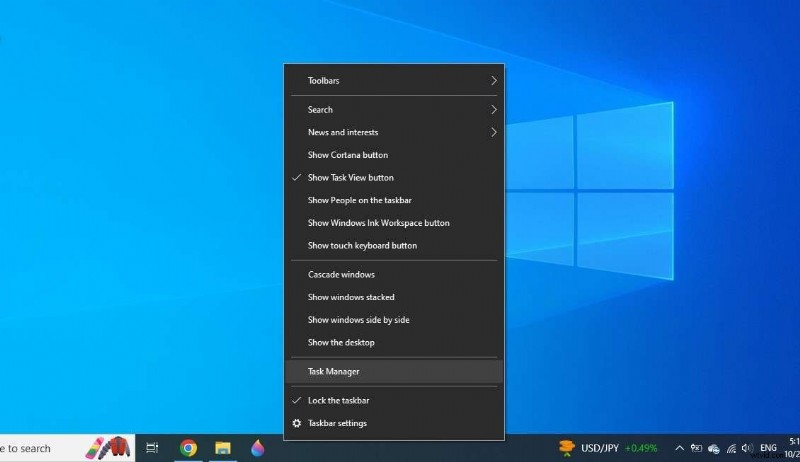
Task: Choose Cascade windows in the menu
Action: (341, 274)
